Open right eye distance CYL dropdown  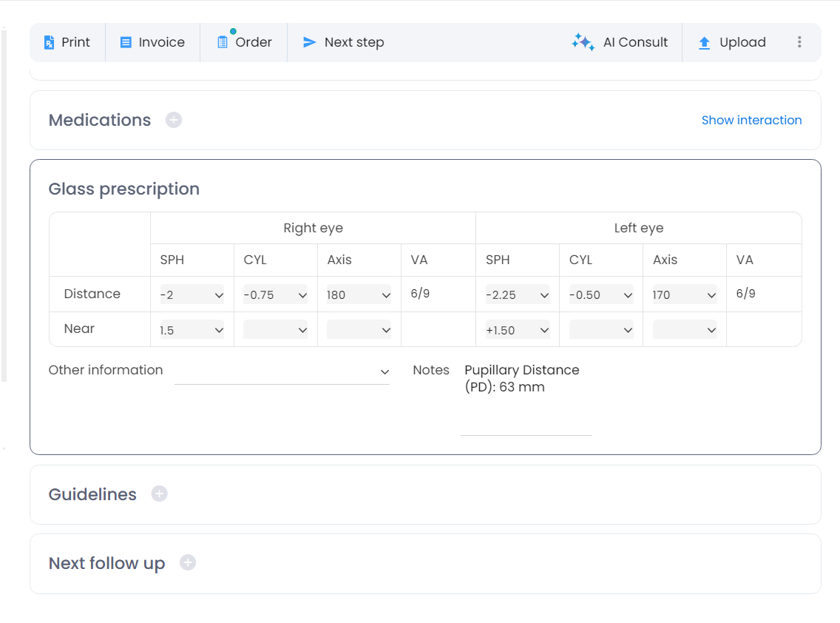point(275,294)
